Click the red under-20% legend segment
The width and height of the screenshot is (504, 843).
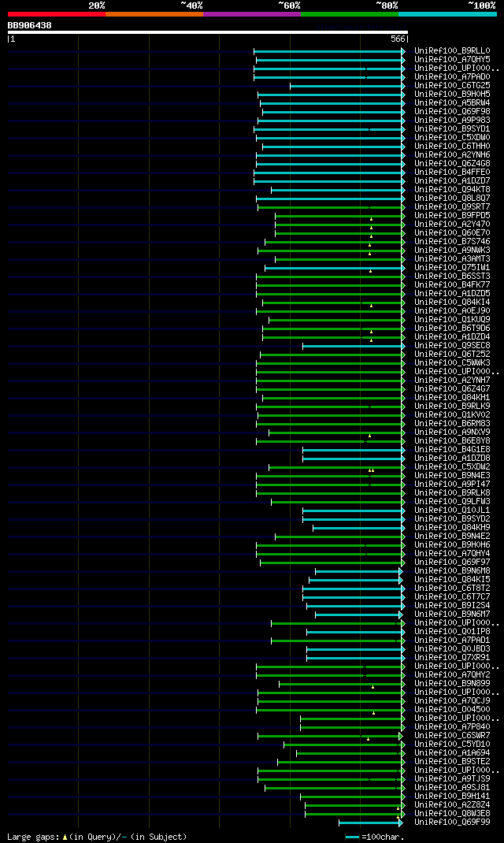tap(57, 14)
